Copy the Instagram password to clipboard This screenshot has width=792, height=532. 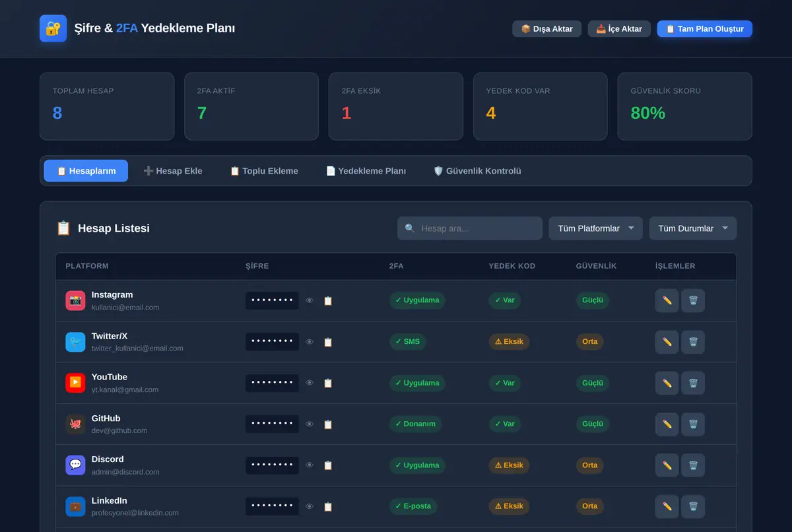point(328,300)
